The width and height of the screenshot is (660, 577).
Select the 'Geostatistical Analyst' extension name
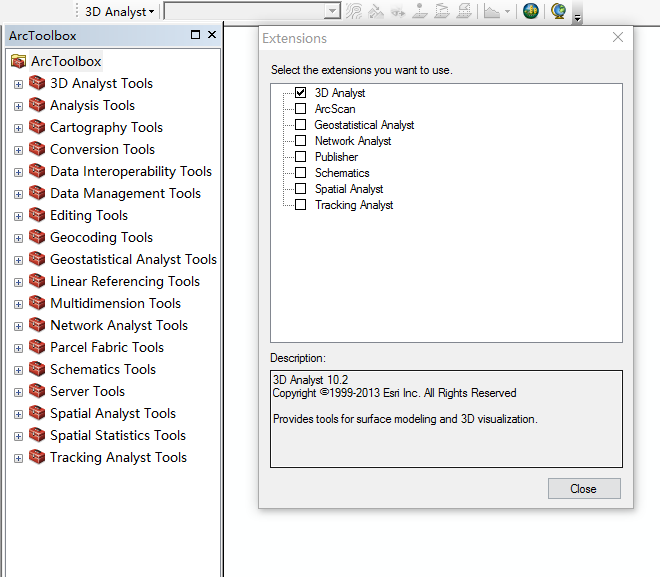(x=364, y=125)
